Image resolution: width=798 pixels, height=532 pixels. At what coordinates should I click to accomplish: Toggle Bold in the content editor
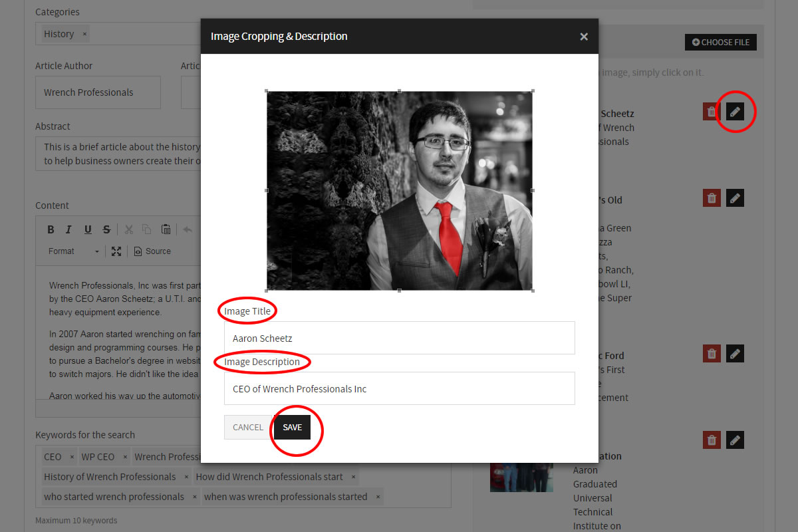point(51,229)
